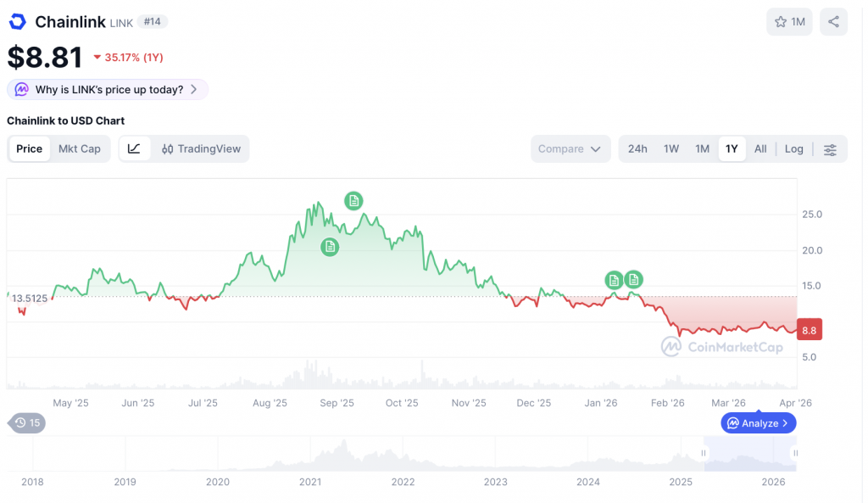Switch chart to Mkt Cap
Viewport: 868px width, 503px height.
pos(79,148)
